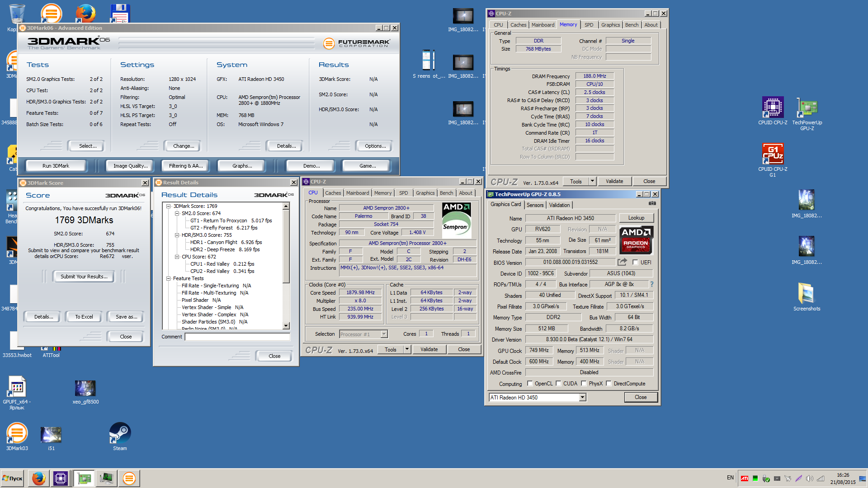Toggle the UEFI checkbox in GPU-Z
Image resolution: width=868 pixels, height=488 pixels.
636,262
